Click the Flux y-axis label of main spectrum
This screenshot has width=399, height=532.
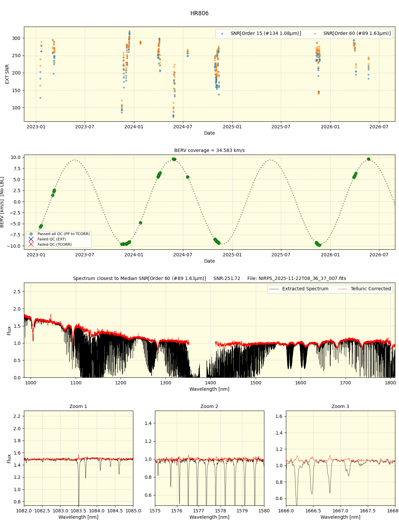9,331
